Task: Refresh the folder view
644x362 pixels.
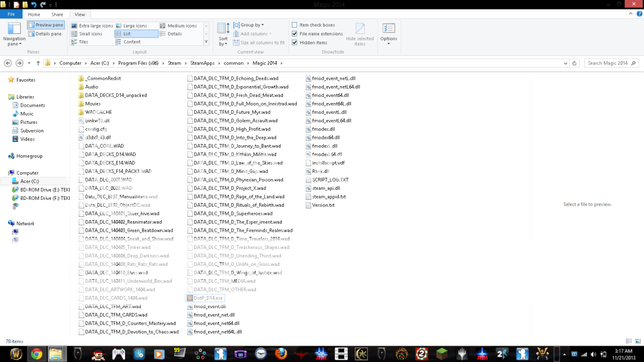Action: (x=575, y=63)
